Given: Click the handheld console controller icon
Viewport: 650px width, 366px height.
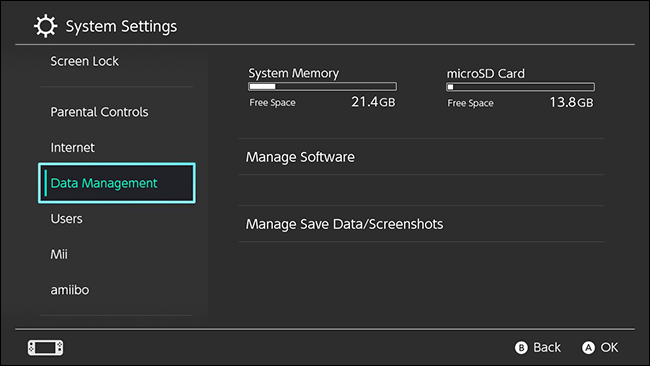Looking at the screenshot, I should (46, 347).
